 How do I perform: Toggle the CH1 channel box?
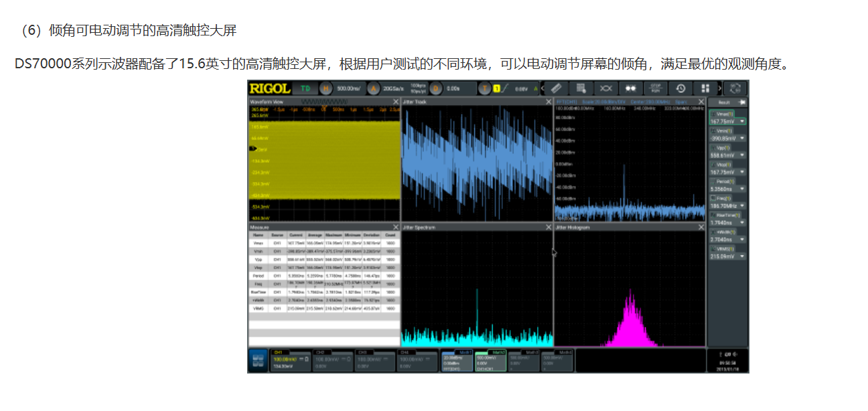[290, 360]
